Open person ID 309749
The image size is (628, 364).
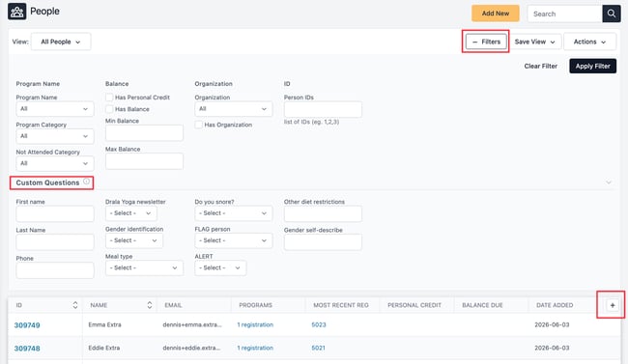coord(27,325)
